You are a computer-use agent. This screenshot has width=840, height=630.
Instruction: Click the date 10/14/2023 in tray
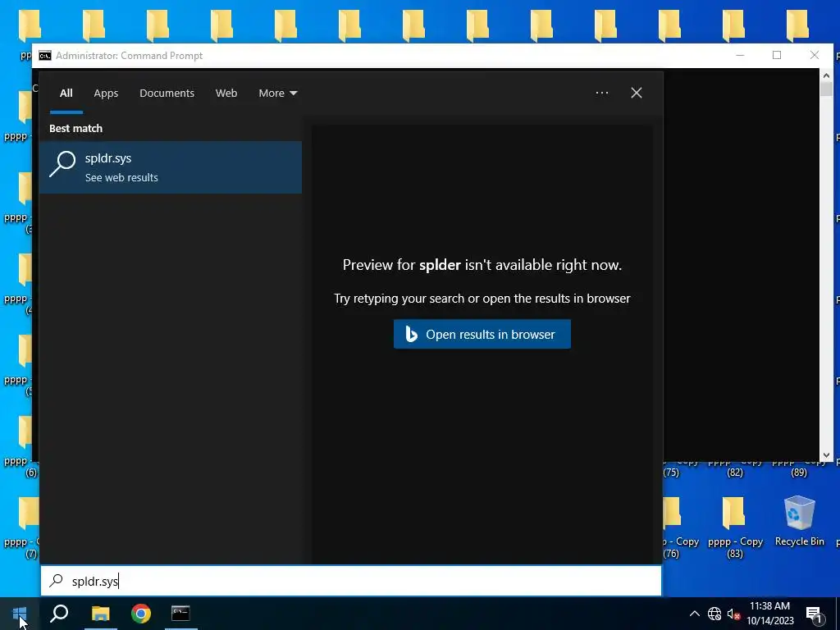pyautogui.click(x=769, y=621)
